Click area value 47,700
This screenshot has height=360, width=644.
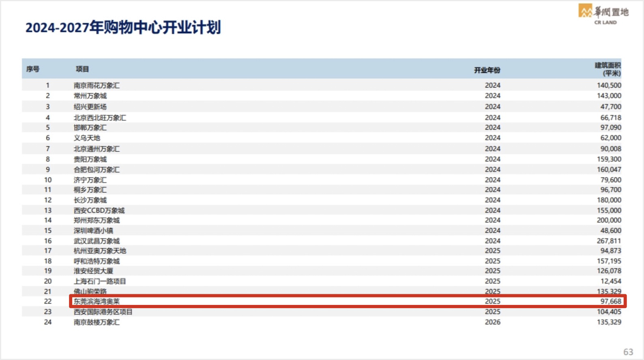(x=611, y=107)
